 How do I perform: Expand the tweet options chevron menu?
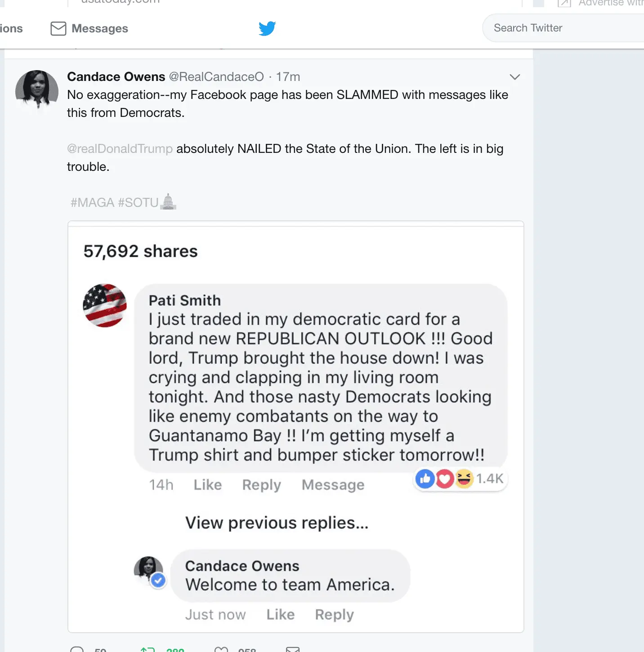515,77
